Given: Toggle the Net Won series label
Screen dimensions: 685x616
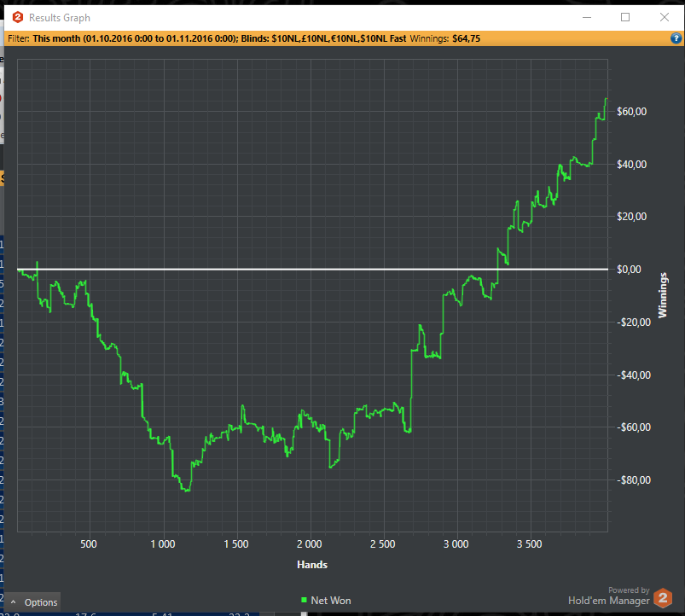Looking at the screenshot, I should click(x=331, y=601).
